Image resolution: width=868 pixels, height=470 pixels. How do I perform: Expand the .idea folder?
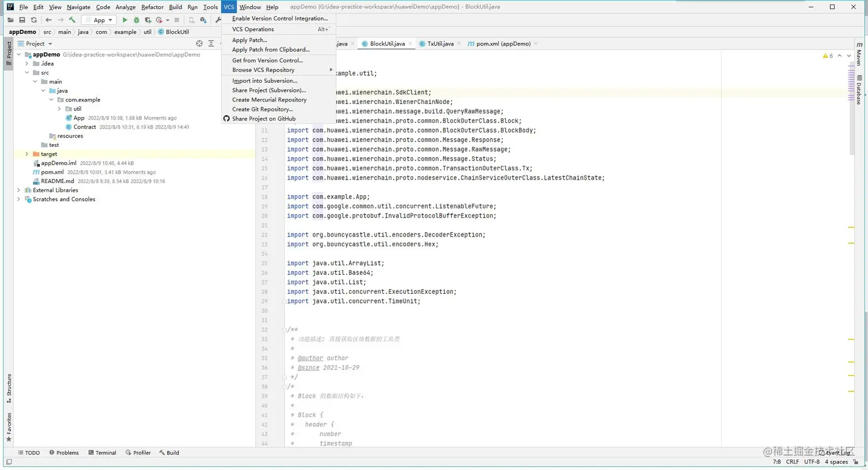coord(27,64)
